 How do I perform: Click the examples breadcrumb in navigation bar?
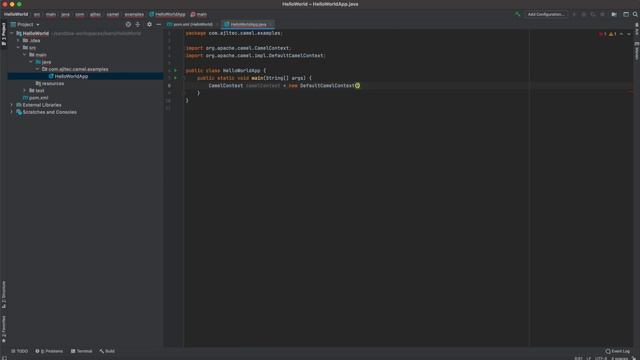[x=134, y=14]
